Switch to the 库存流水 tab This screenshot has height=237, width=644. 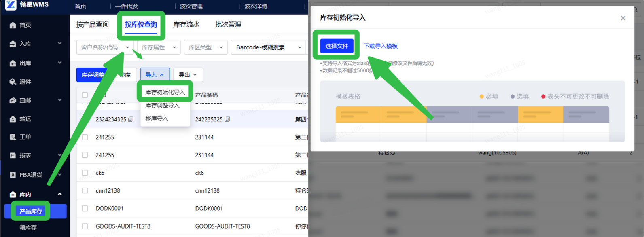[x=186, y=25]
